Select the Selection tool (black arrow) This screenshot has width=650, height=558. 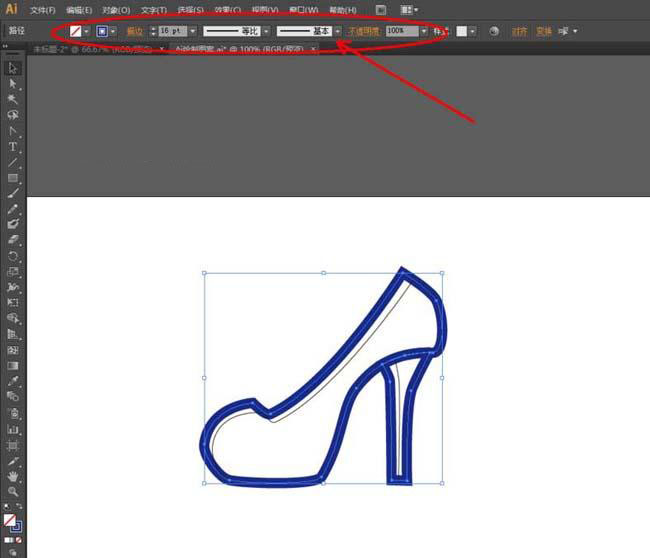(12, 68)
